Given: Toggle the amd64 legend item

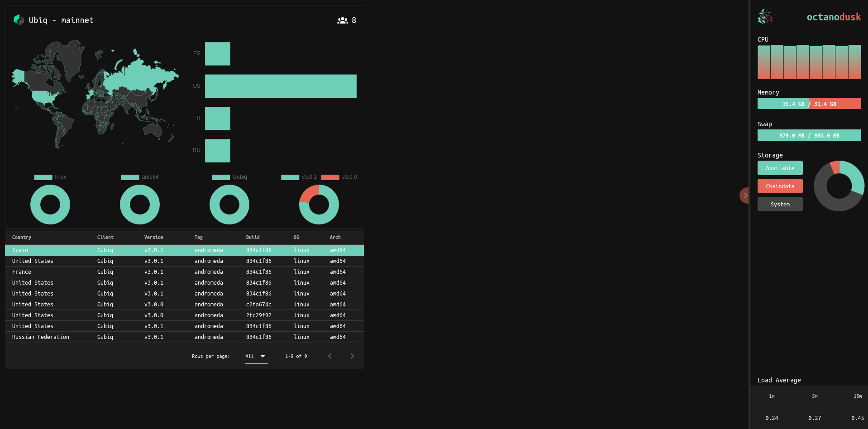Looking at the screenshot, I should 140,177.
